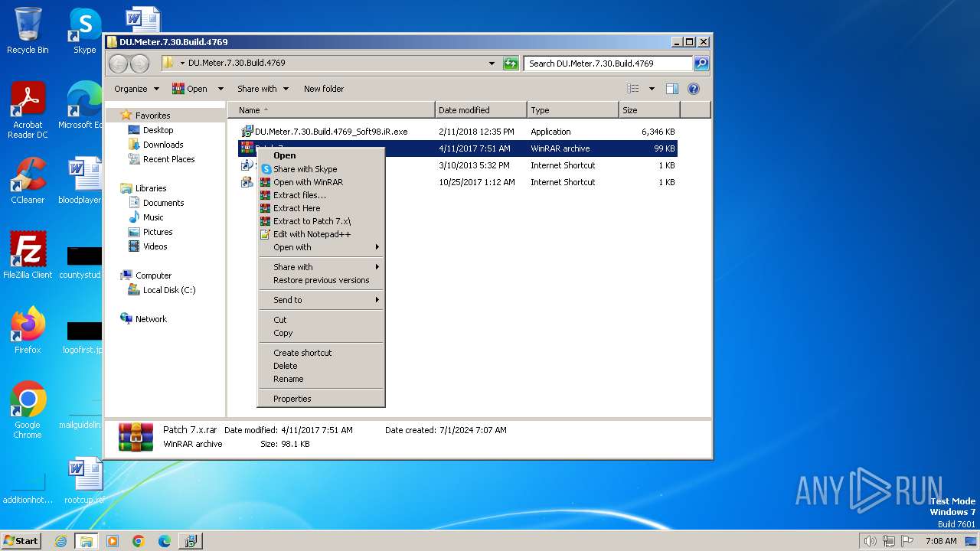This screenshot has width=980, height=551.
Task: Expand Send to submenu in context menu
Action: coord(321,300)
